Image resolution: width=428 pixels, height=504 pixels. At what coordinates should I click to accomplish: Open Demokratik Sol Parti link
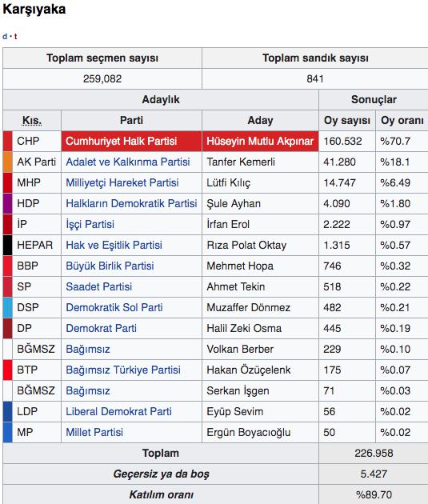tap(114, 308)
